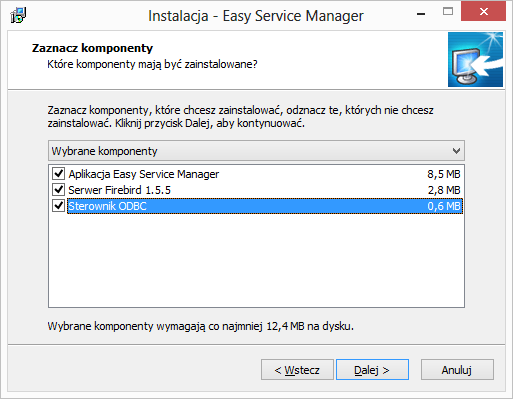Click the Zaznacz komponenty heading

[x=92, y=48]
